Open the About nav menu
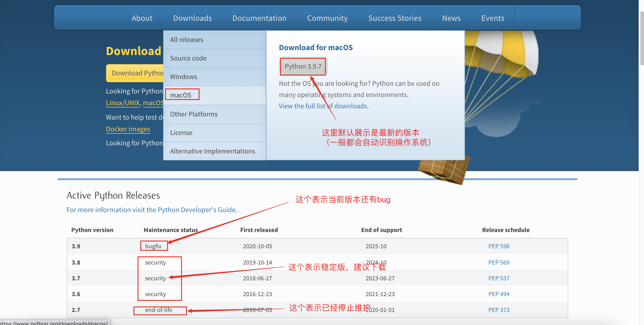This screenshot has height=325, width=644. click(142, 18)
